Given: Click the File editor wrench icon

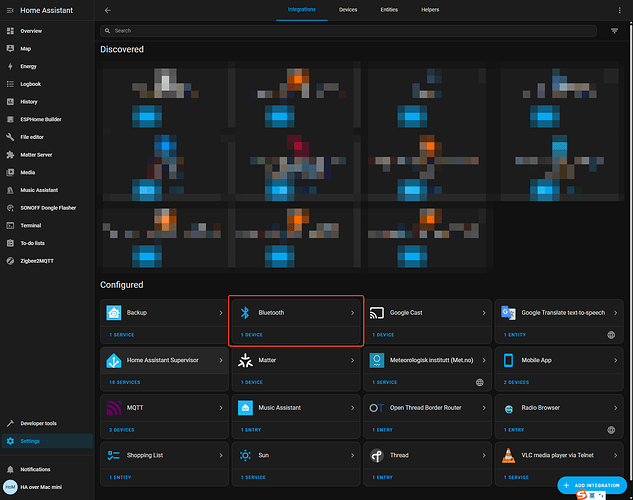Looking at the screenshot, I should 10,137.
